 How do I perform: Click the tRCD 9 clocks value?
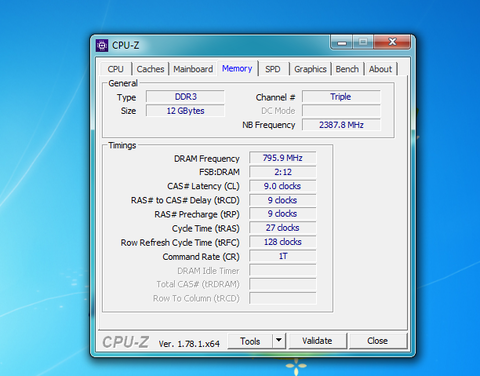pyautogui.click(x=283, y=200)
